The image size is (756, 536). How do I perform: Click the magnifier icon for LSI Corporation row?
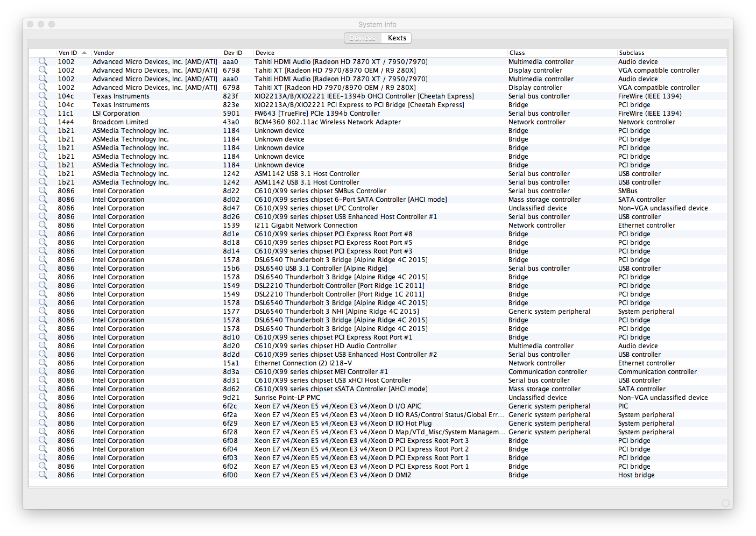coord(43,114)
